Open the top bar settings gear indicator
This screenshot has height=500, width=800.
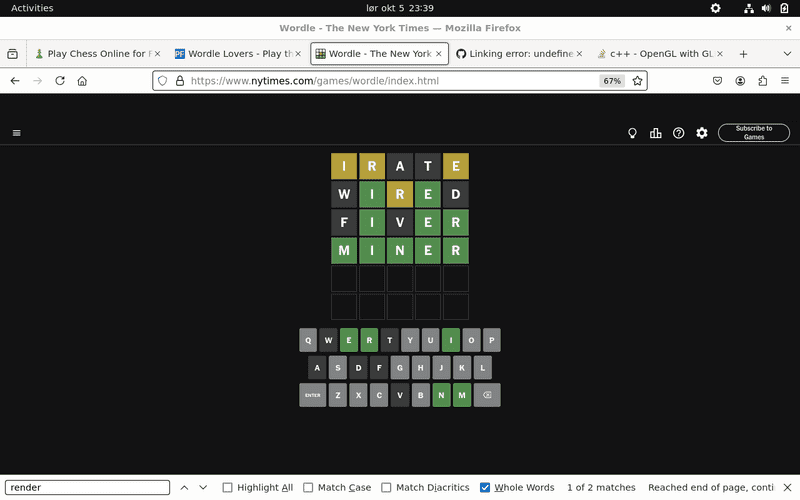coord(716,8)
